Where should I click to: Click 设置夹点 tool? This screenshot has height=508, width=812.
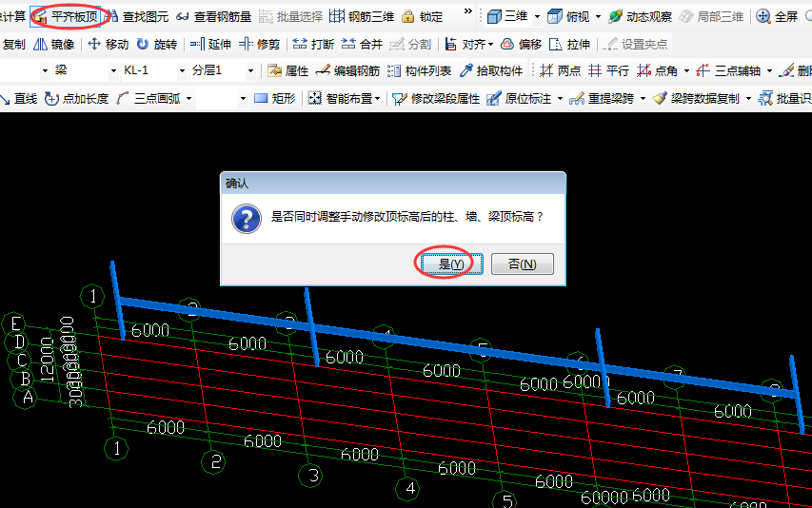(x=635, y=45)
